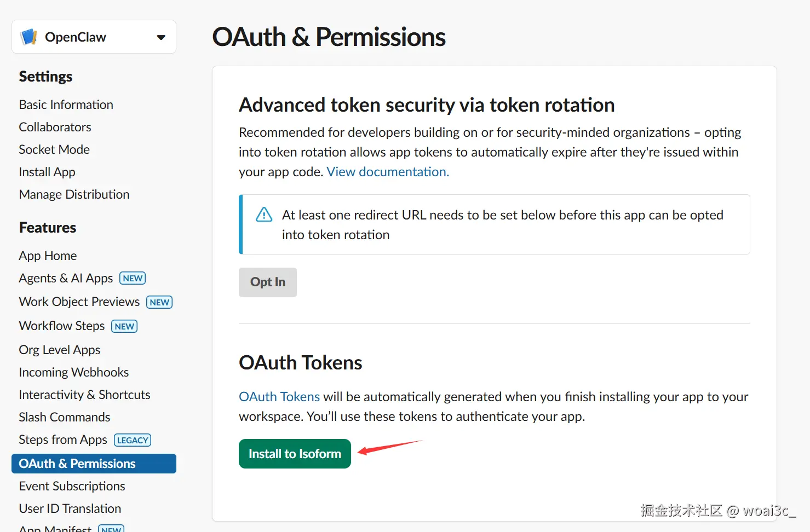Click the warning triangle icon
Image resolution: width=810 pixels, height=532 pixels.
point(264,215)
